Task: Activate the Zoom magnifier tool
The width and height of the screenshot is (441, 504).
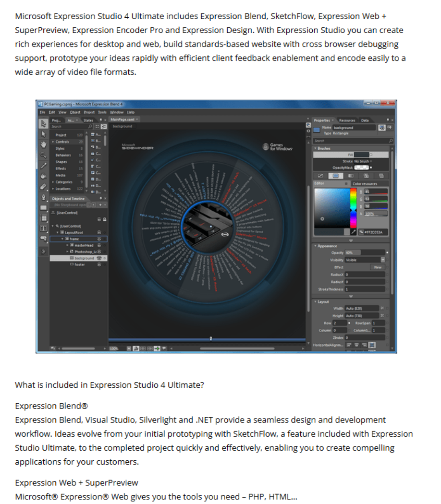Action: [x=43, y=155]
